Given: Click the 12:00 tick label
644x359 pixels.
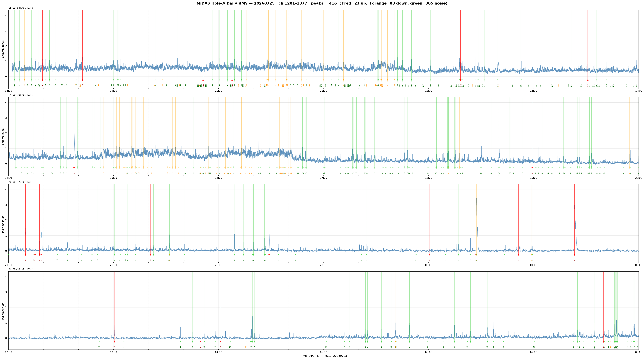Looking at the screenshot, I should tap(428, 91).
